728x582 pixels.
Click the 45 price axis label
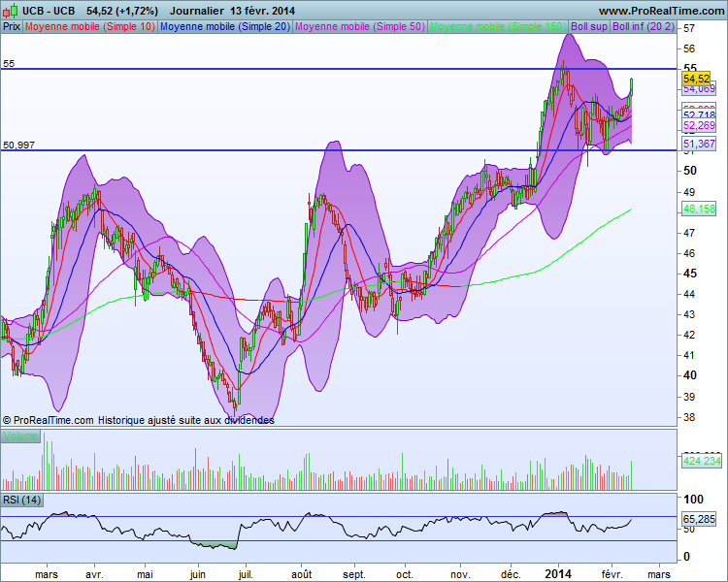tap(690, 274)
